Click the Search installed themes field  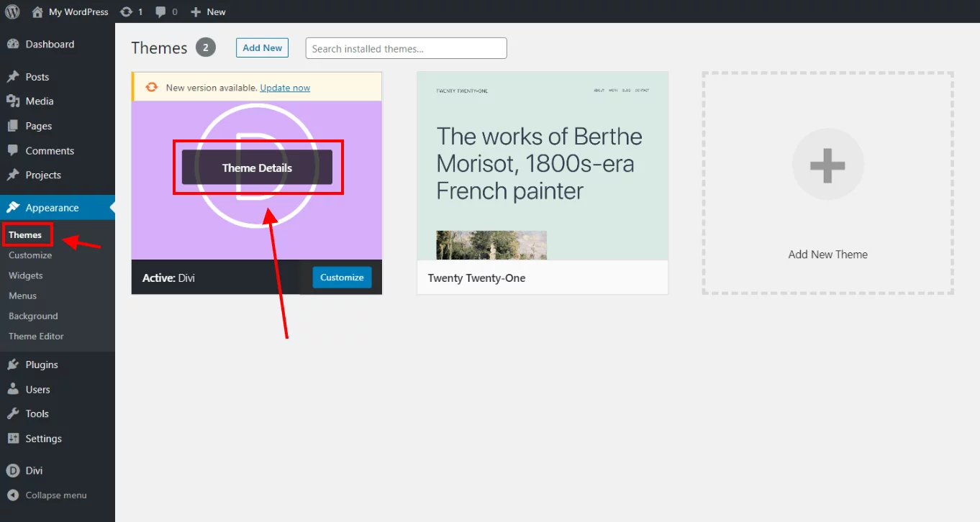pos(406,48)
